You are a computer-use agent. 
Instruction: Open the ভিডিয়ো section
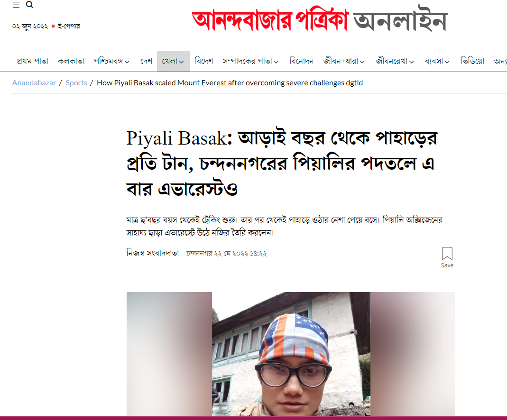[x=472, y=61]
